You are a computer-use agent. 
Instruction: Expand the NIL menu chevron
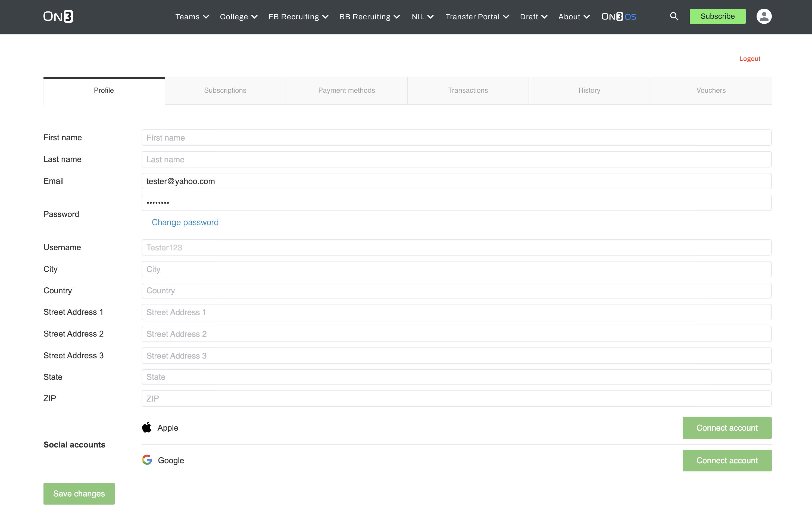[x=430, y=17]
